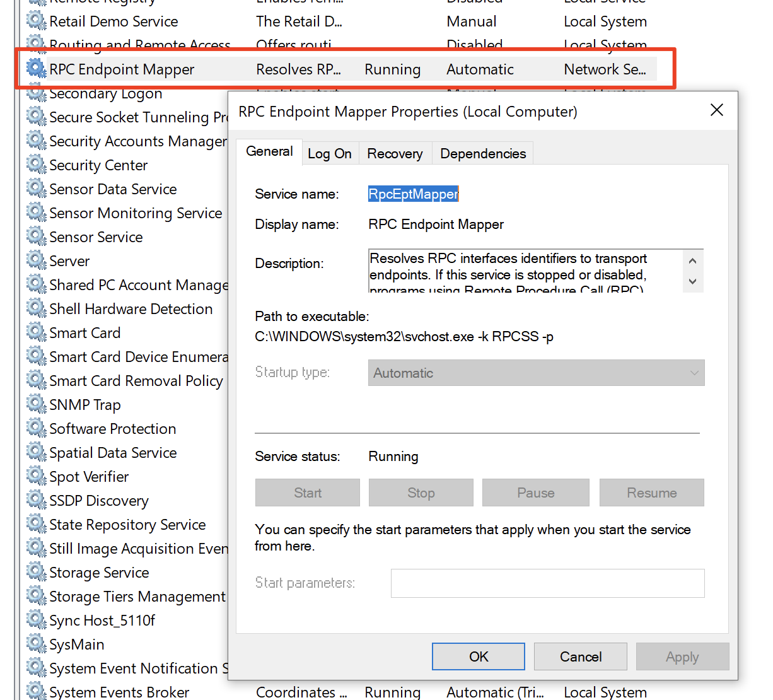Screen dimensions: 773x700
Task: Select the gear icon next to Spot Verifier
Action: click(x=36, y=477)
